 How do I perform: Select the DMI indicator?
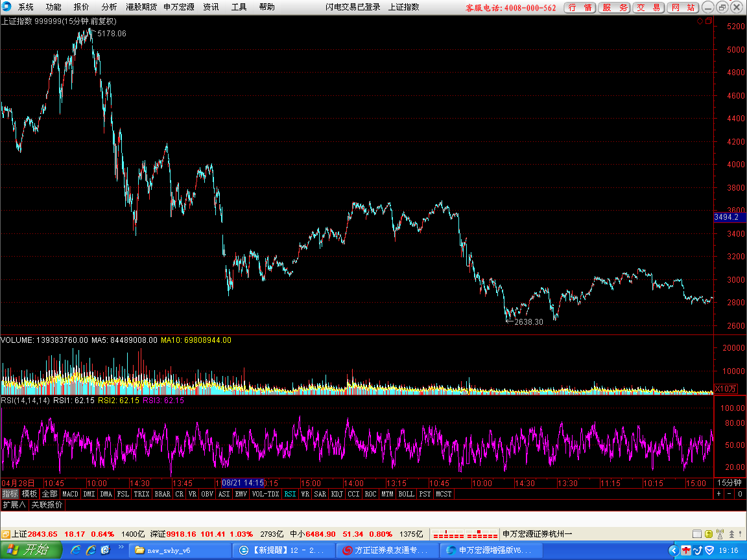(x=89, y=494)
